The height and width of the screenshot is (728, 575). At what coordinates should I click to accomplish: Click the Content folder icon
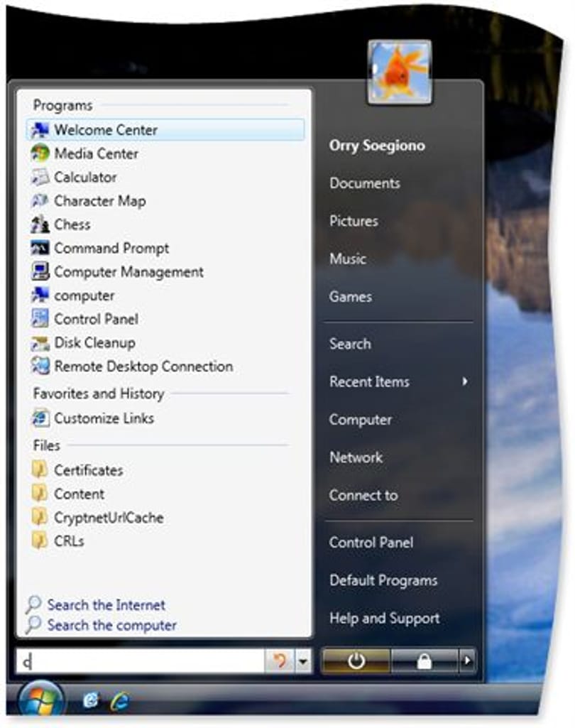[x=40, y=494]
